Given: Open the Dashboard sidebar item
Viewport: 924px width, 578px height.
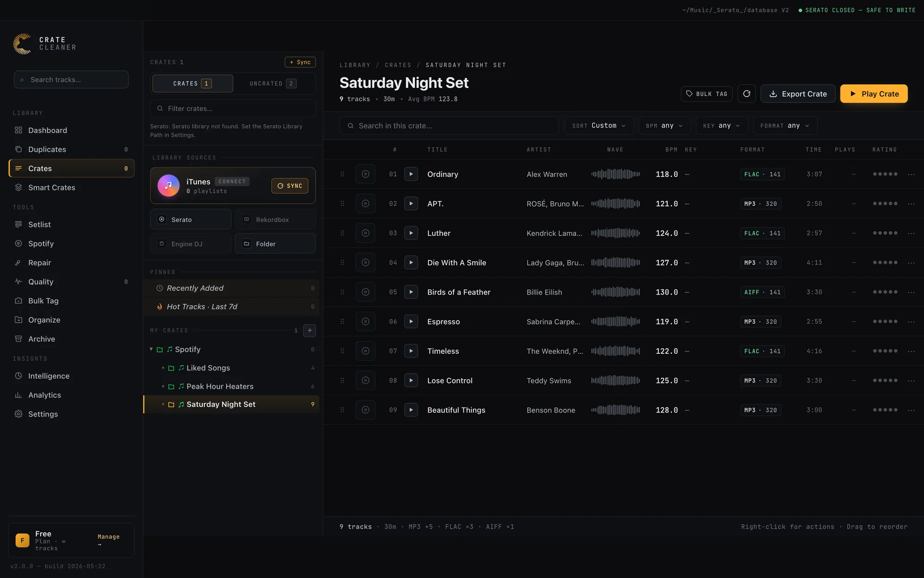Looking at the screenshot, I should pyautogui.click(x=71, y=130).
